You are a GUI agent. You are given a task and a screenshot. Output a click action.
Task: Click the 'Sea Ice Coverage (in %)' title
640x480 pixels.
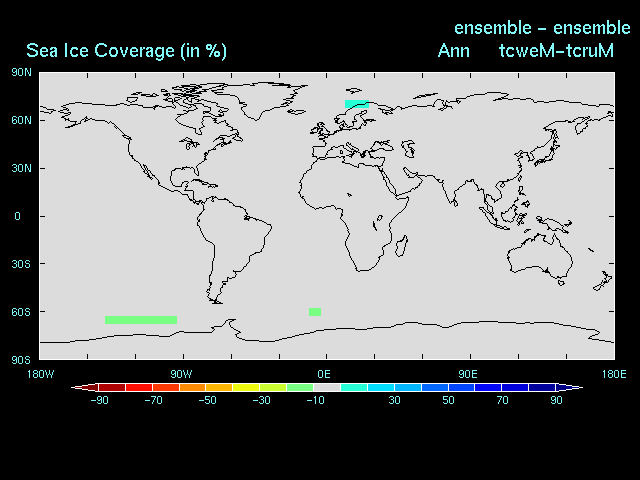(126, 51)
